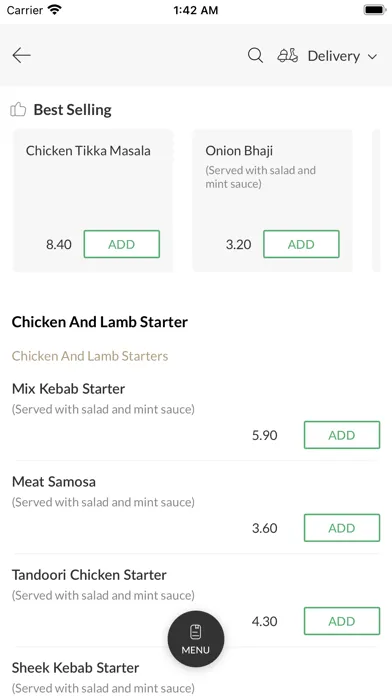
Task: Add Chicken Tikka Masala to order
Action: [122, 244]
